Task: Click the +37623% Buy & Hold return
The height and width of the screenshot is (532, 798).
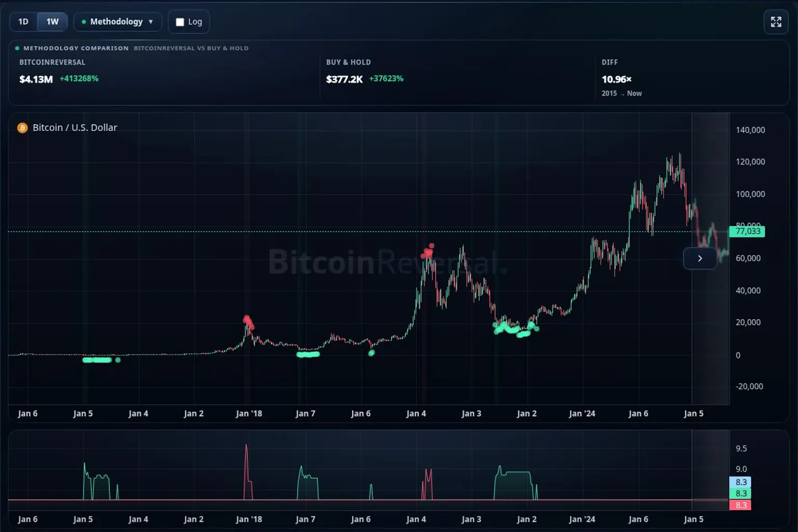Action: pyautogui.click(x=386, y=78)
